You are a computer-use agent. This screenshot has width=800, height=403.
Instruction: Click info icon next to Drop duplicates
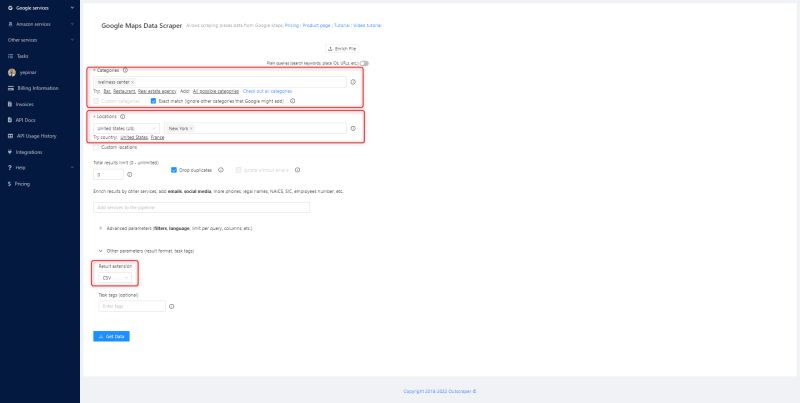tap(221, 170)
